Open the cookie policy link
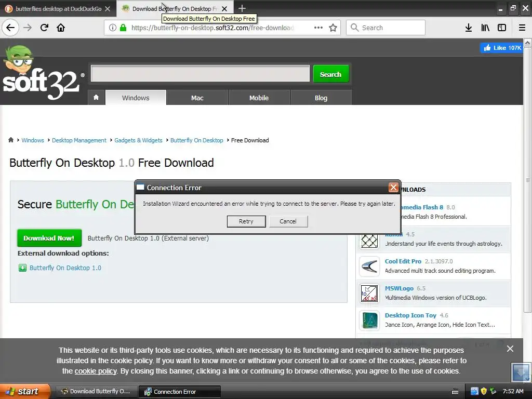 click(x=96, y=371)
